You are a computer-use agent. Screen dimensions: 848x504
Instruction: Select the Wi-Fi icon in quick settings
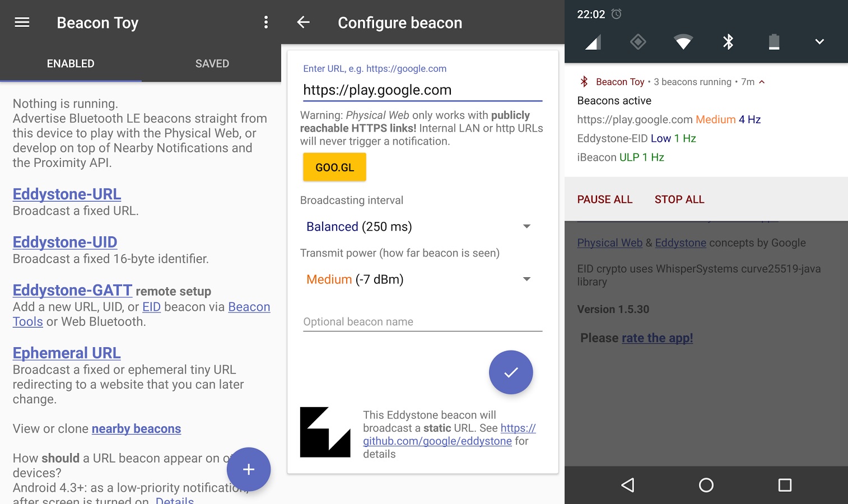tap(683, 41)
